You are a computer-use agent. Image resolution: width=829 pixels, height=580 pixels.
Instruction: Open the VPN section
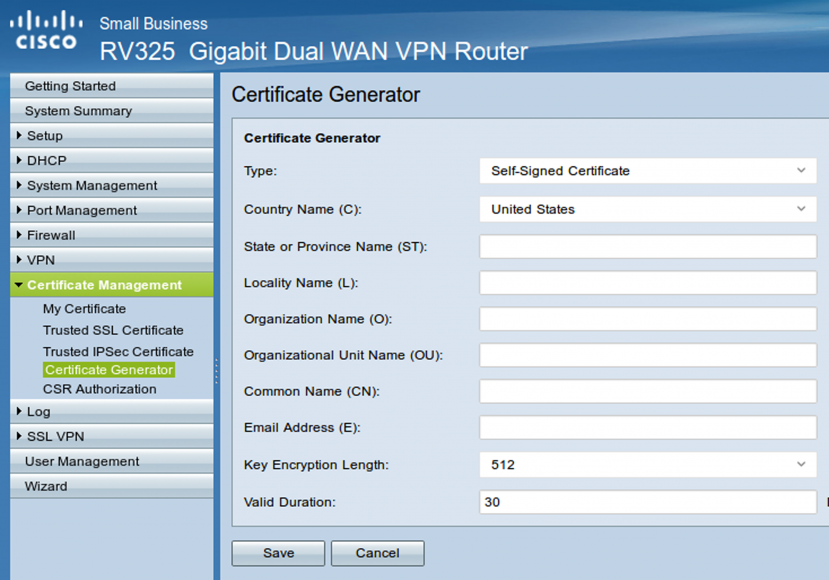(x=112, y=260)
